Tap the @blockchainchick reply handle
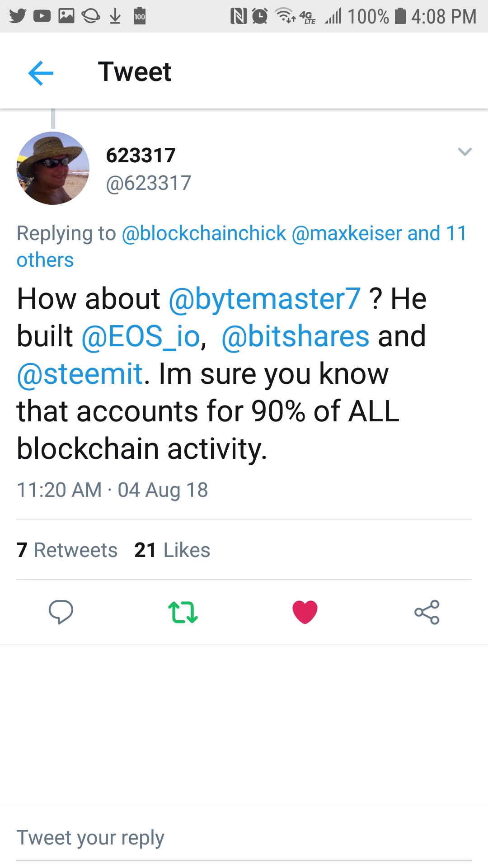This screenshot has width=488, height=868. (x=204, y=233)
